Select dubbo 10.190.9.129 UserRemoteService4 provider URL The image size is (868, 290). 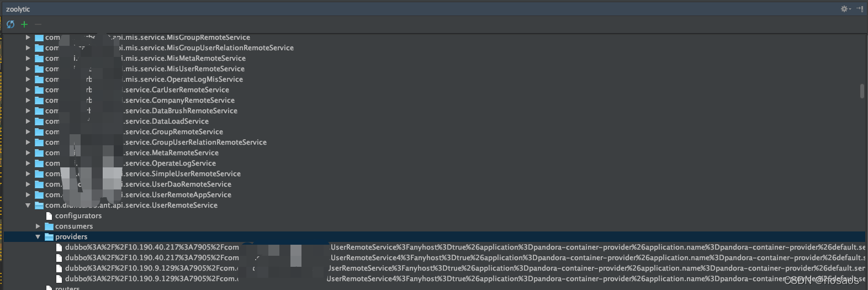(465, 279)
